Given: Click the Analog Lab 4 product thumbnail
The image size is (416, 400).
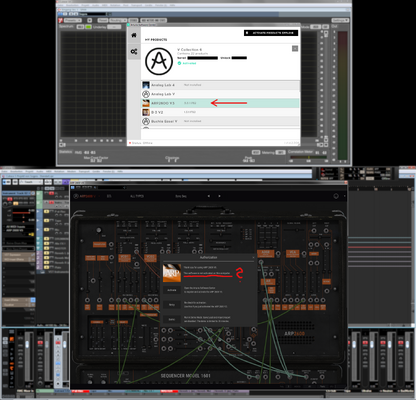Looking at the screenshot, I should 146,85.
